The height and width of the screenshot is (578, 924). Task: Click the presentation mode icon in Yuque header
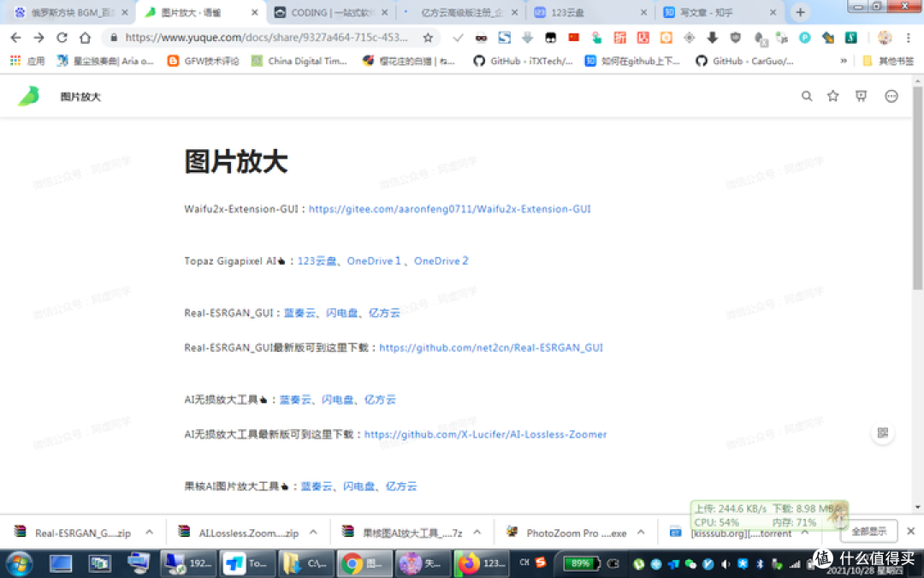861,96
